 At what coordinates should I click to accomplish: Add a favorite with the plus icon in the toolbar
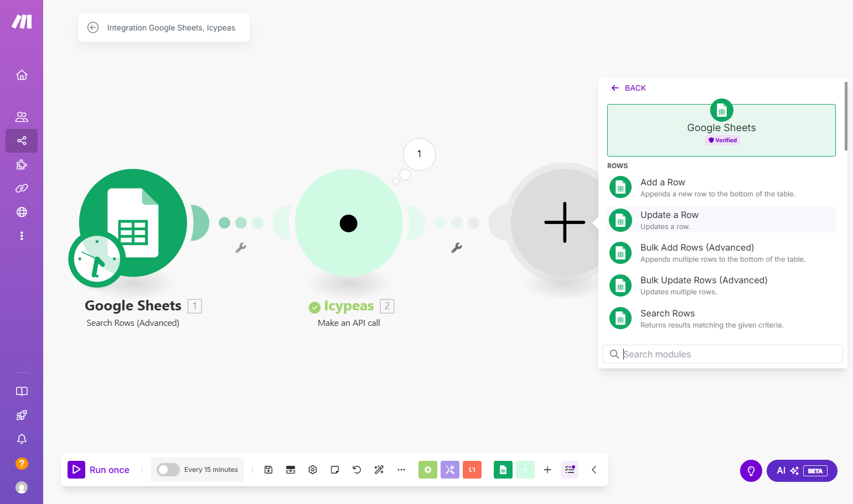click(547, 470)
